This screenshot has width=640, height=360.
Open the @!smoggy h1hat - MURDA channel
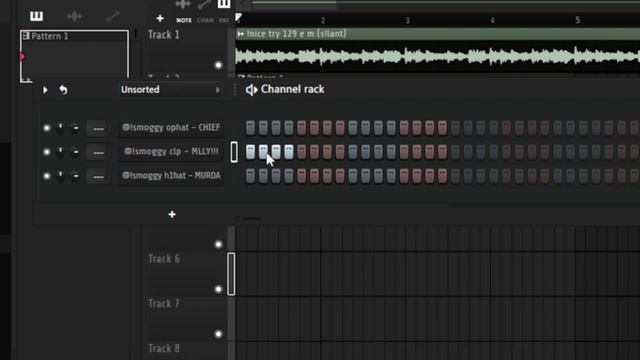171,176
